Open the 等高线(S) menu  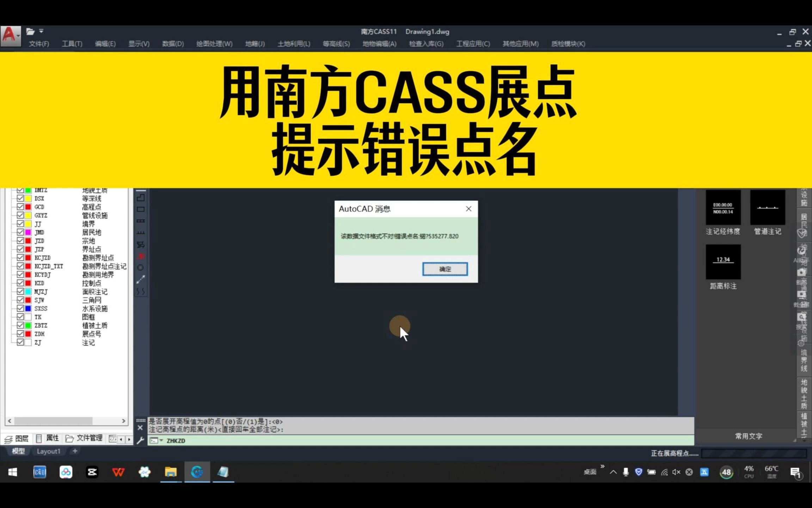[x=336, y=44]
